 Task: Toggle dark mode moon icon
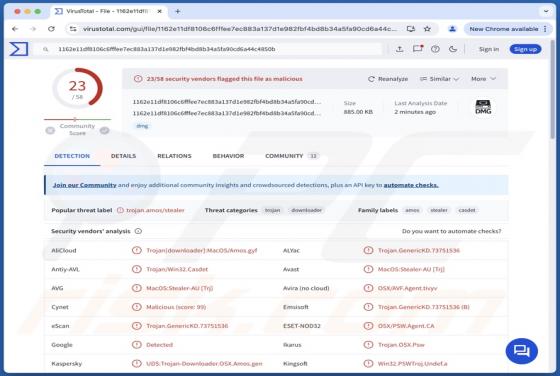tap(453, 49)
